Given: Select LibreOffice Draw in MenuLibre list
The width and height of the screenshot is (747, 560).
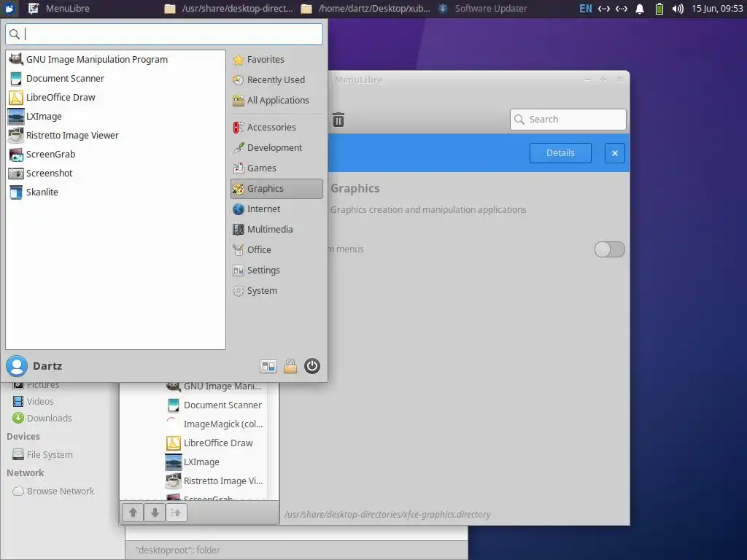Looking at the screenshot, I should coord(216,443).
